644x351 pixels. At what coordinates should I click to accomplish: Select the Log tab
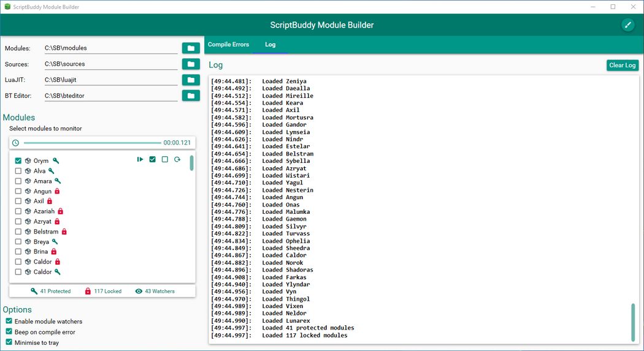(x=270, y=45)
